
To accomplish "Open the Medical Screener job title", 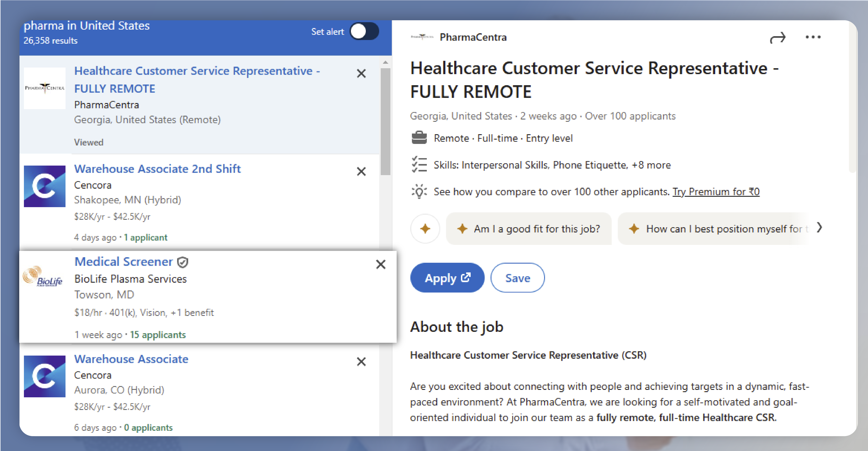I will [x=123, y=262].
